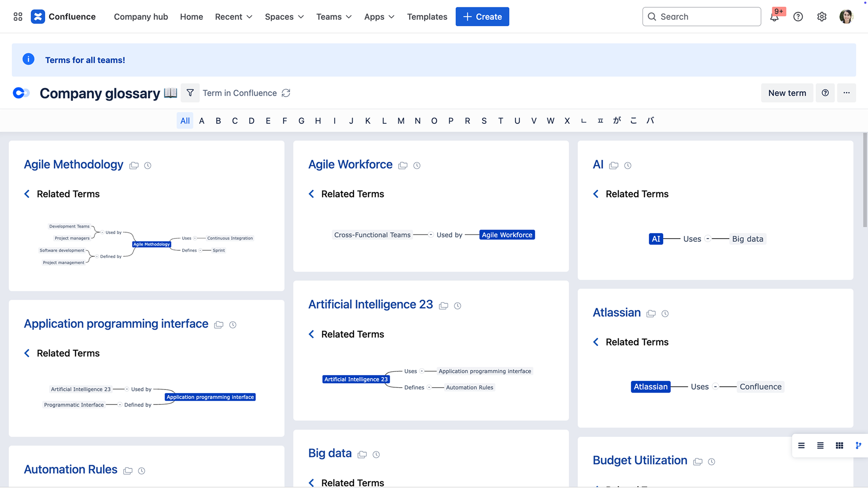Open the Spaces dropdown menu
Viewport: 868px width, 488px height.
tap(284, 17)
